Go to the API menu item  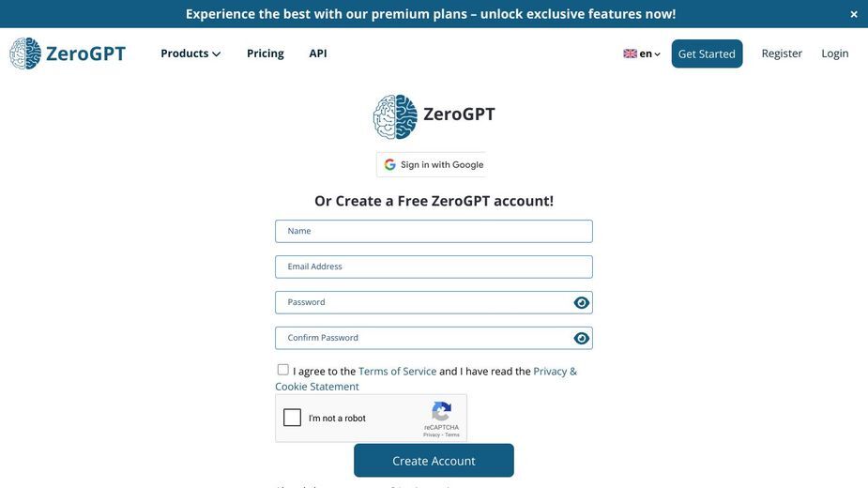(x=318, y=53)
